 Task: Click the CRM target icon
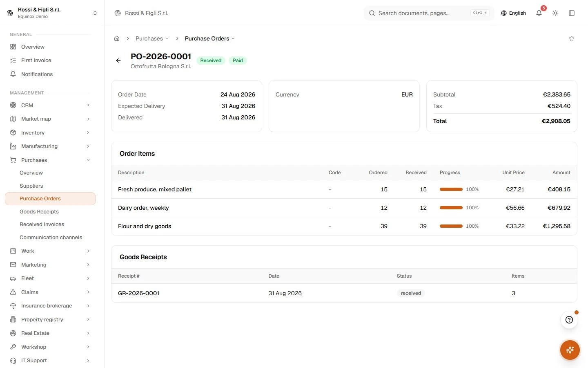[x=13, y=105]
